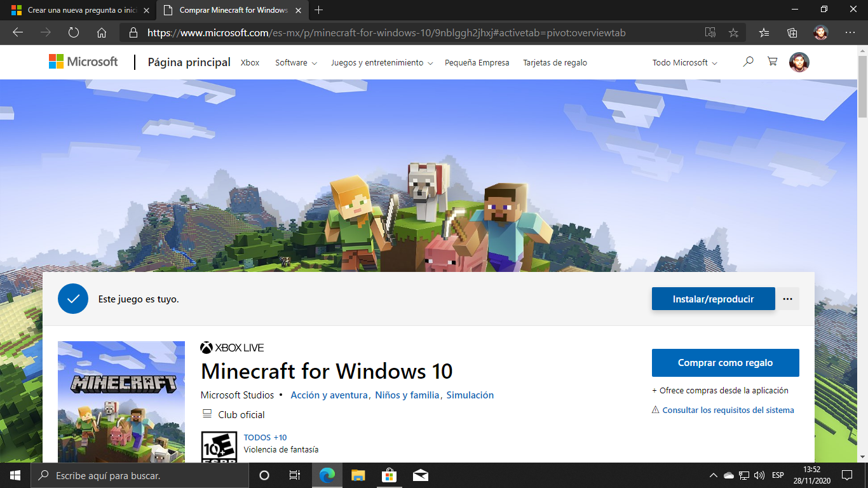Open the TODOS +10 rating link
Screen dimensions: 868x488
265,438
